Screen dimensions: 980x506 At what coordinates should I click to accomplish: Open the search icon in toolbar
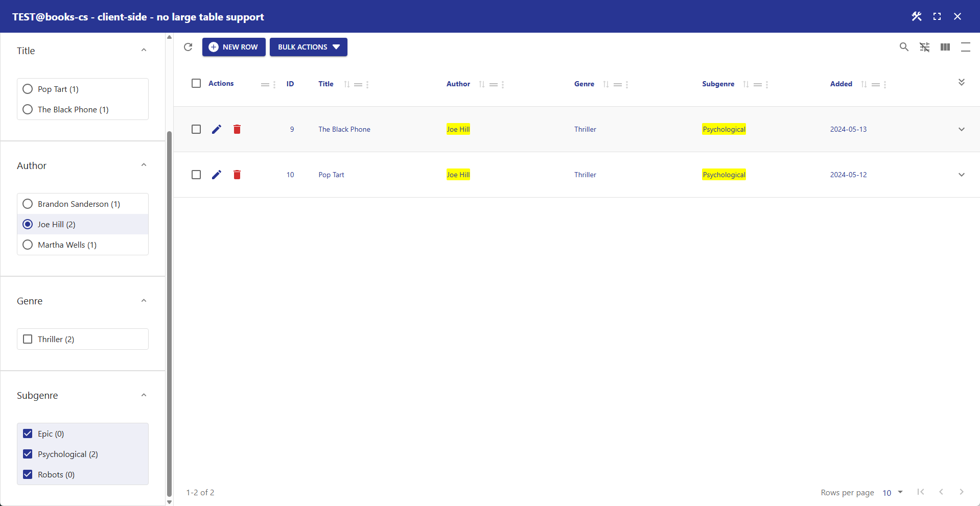(904, 47)
